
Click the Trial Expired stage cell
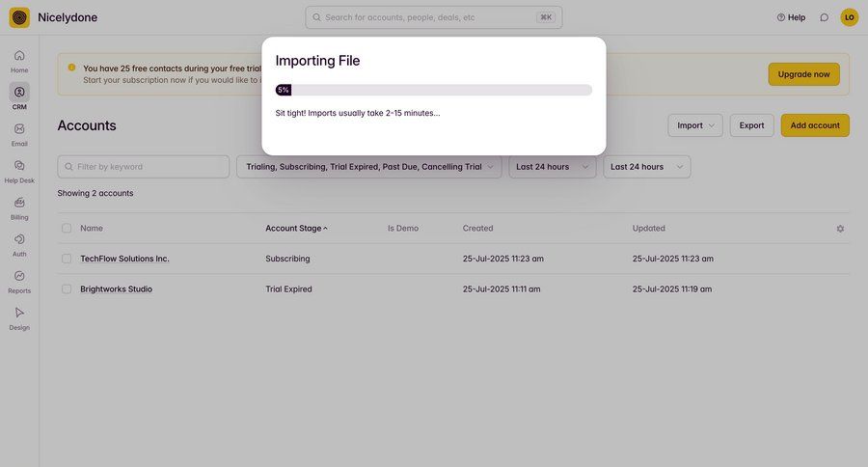(x=288, y=289)
